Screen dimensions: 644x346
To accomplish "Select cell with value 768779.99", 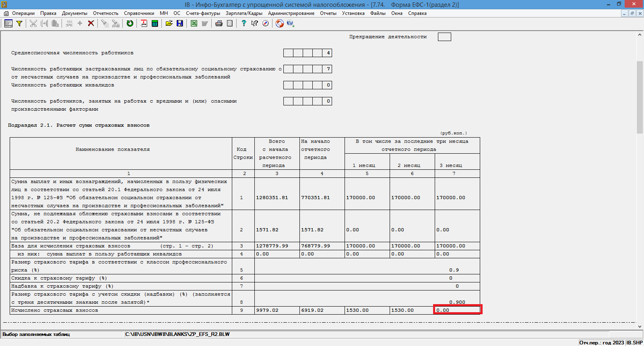I will [322, 246].
